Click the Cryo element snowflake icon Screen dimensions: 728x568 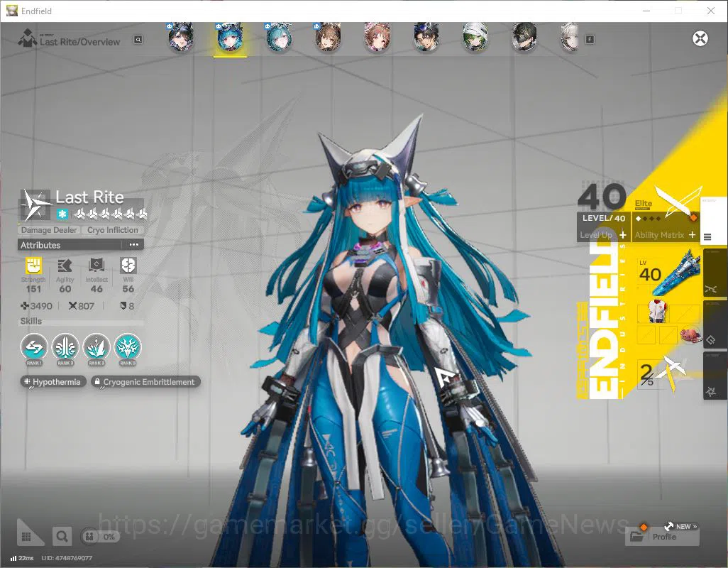(x=62, y=214)
